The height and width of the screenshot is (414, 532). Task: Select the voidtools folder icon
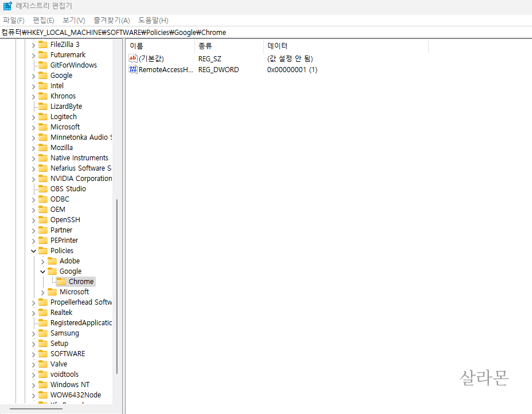coord(43,374)
